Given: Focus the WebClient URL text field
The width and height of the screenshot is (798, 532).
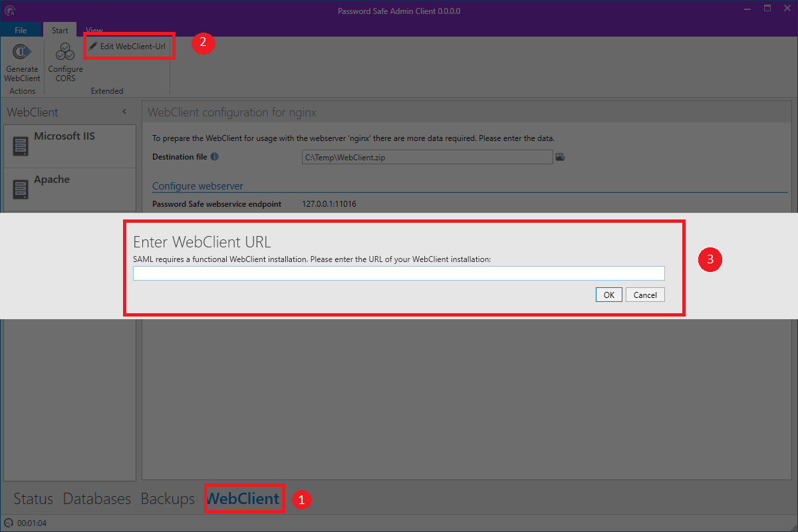Looking at the screenshot, I should click(399, 273).
